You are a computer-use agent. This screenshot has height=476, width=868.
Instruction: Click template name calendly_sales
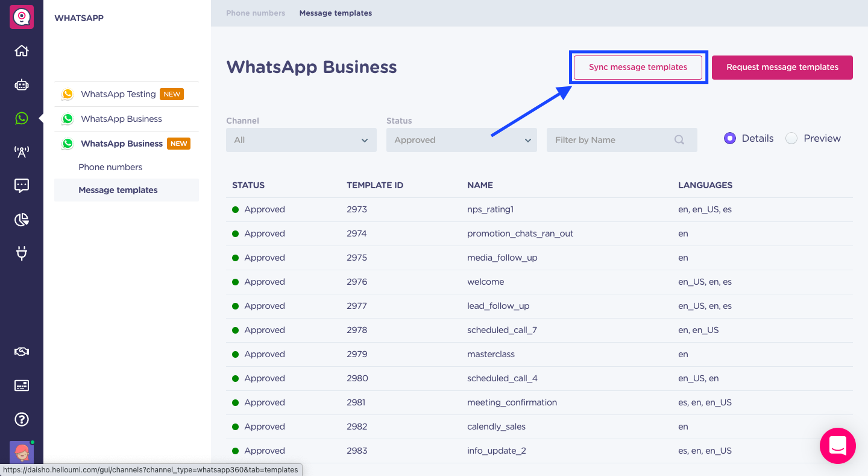[496, 427]
